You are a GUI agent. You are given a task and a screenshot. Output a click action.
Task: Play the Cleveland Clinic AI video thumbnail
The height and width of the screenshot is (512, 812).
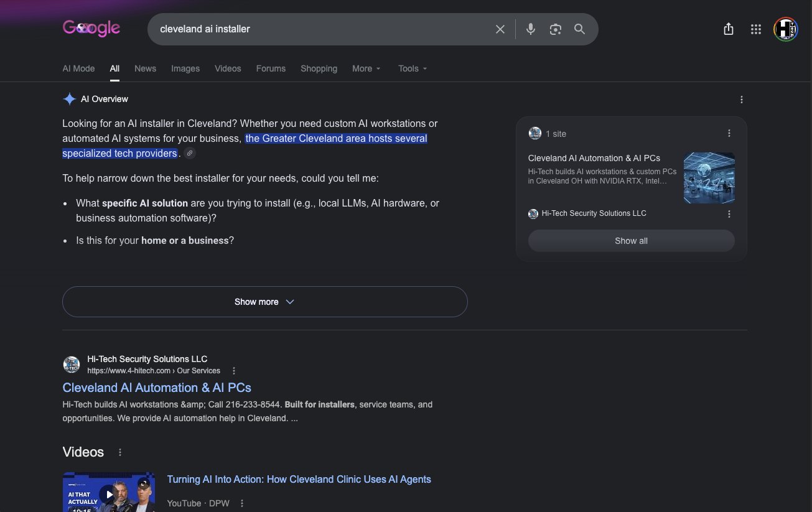[x=109, y=492]
